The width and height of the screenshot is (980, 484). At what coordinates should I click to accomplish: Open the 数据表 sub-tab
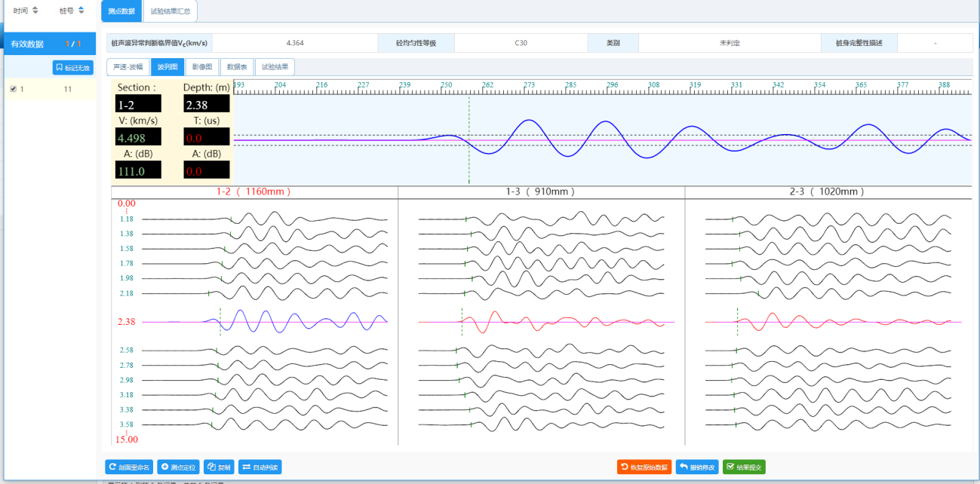click(x=236, y=66)
